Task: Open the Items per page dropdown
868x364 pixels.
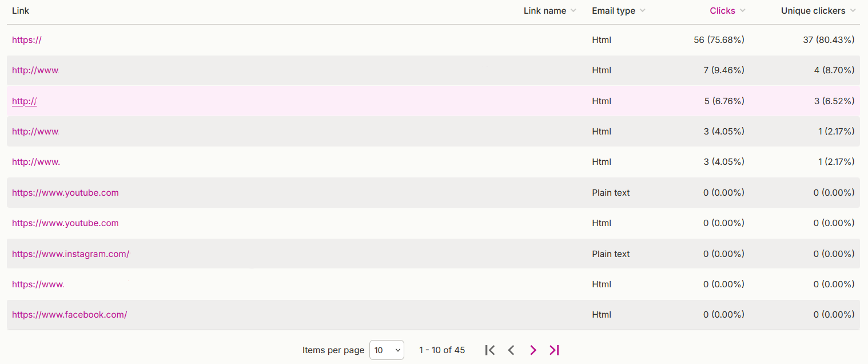Action: coord(387,350)
